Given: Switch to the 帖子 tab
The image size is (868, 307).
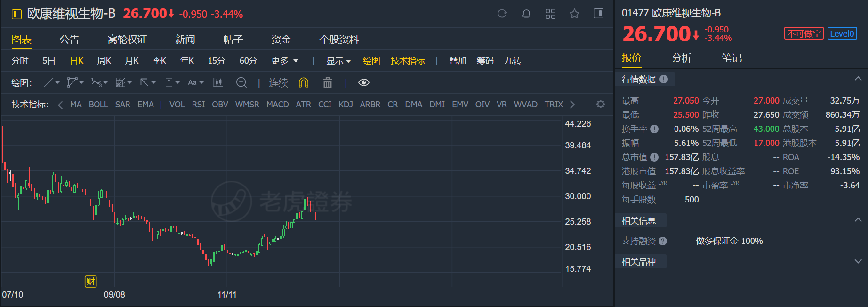Looking at the screenshot, I should (x=233, y=40).
